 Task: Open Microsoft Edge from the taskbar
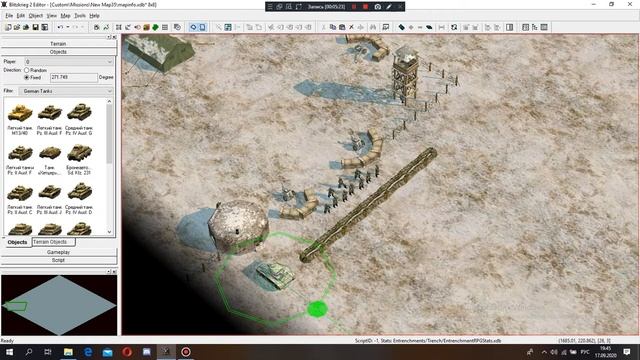(x=88, y=352)
